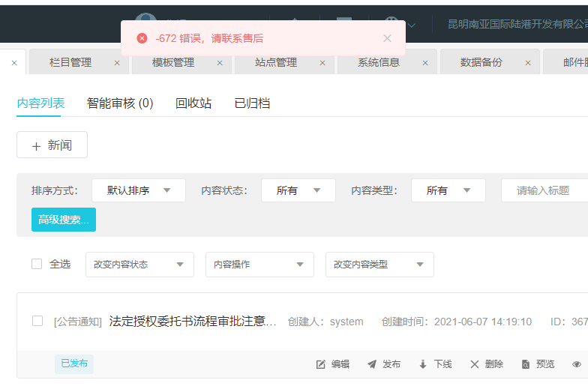Check the 全选 checkbox

[37, 264]
